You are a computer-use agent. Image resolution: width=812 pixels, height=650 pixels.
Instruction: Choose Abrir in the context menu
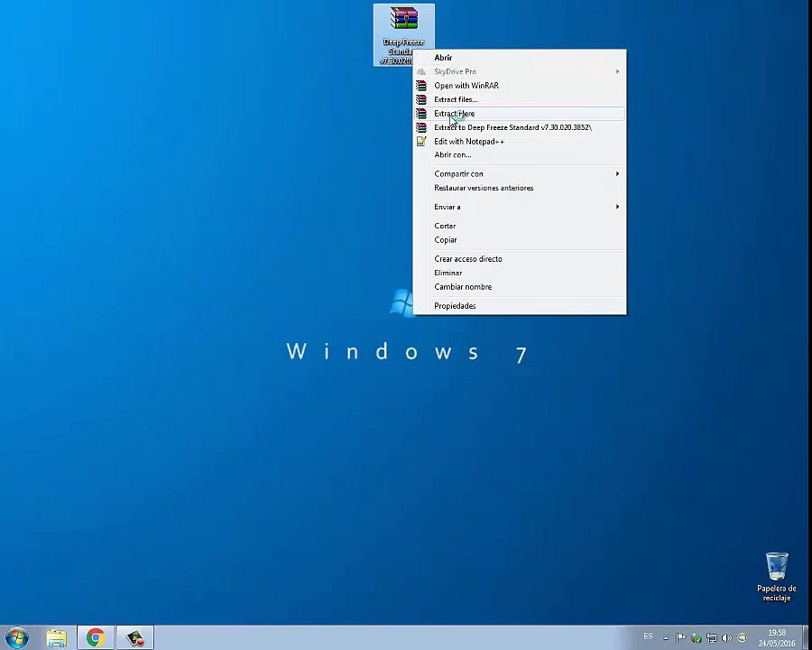coord(520,58)
